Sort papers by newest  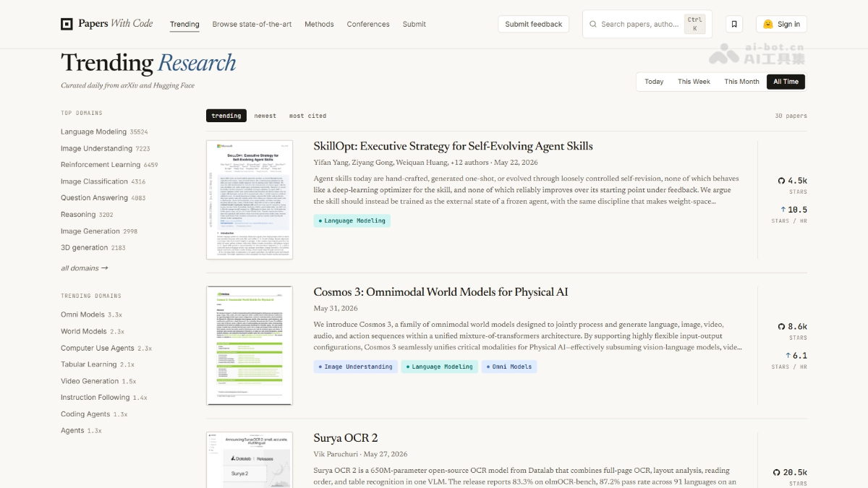point(265,116)
